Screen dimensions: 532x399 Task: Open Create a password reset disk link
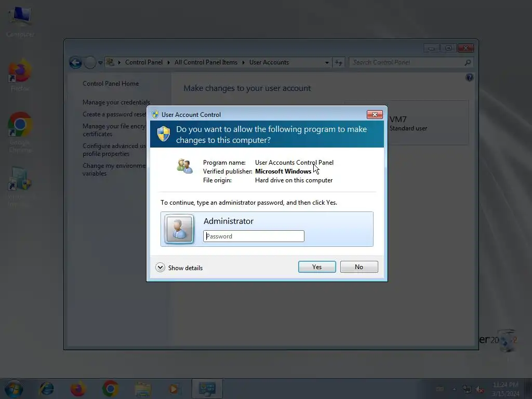tap(114, 114)
